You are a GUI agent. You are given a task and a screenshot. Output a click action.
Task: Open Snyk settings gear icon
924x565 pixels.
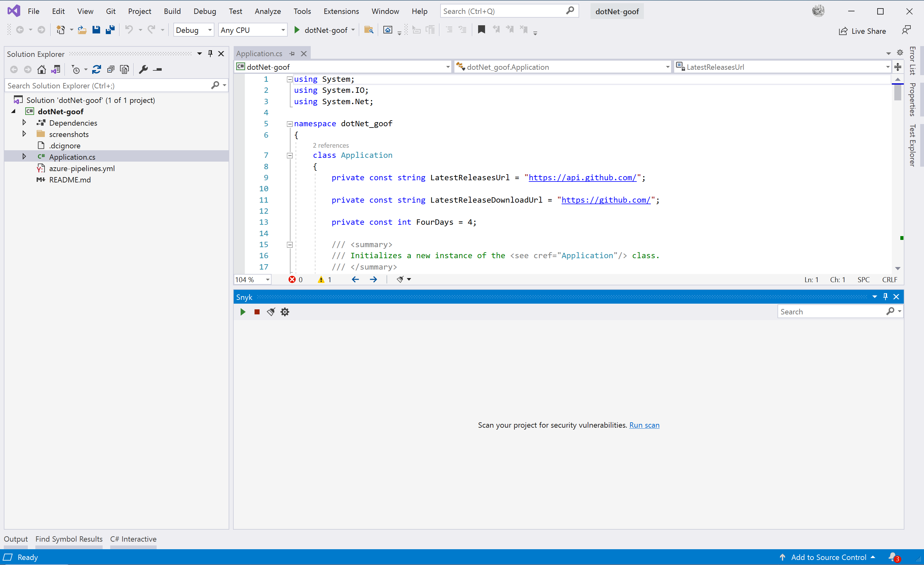click(285, 312)
